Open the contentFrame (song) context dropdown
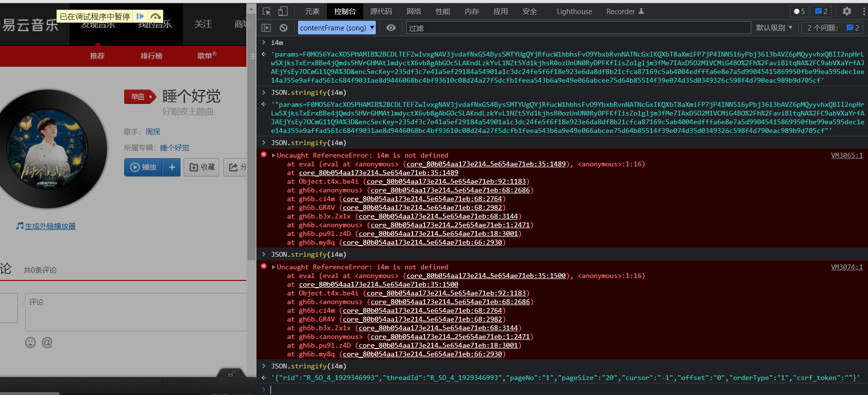Viewport: 868px width, 395px height. coord(337,28)
